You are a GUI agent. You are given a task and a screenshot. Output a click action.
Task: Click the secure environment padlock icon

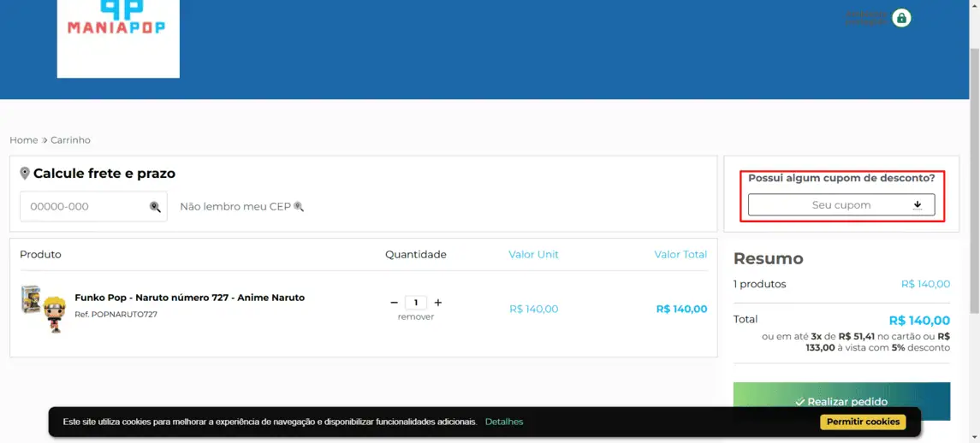point(901,18)
